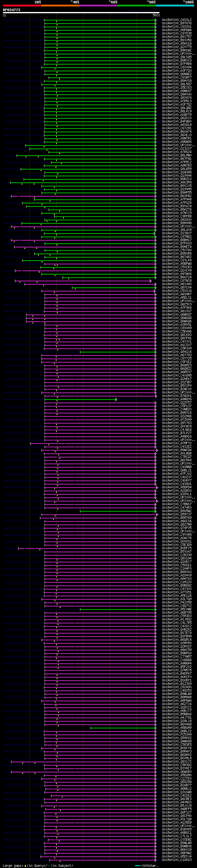The height and width of the screenshot is (868, 197).
Task: Click the short green bar for UniRef100_Q6YCG4
Action: (x=114, y=287)
